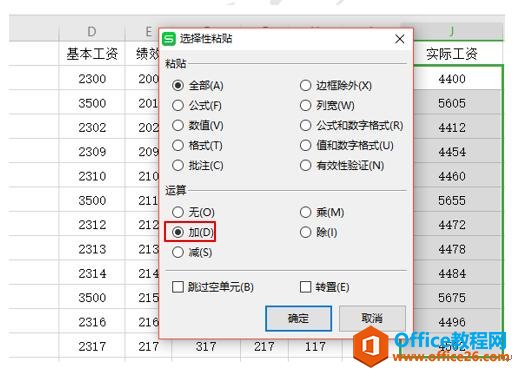
Task: Close the 选择性粘贴 dialog
Action: point(400,39)
